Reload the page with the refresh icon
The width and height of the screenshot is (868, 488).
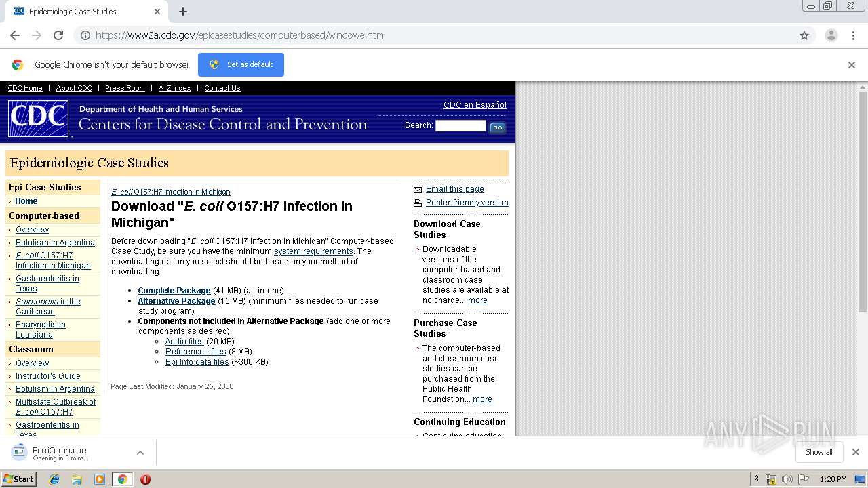tap(58, 35)
